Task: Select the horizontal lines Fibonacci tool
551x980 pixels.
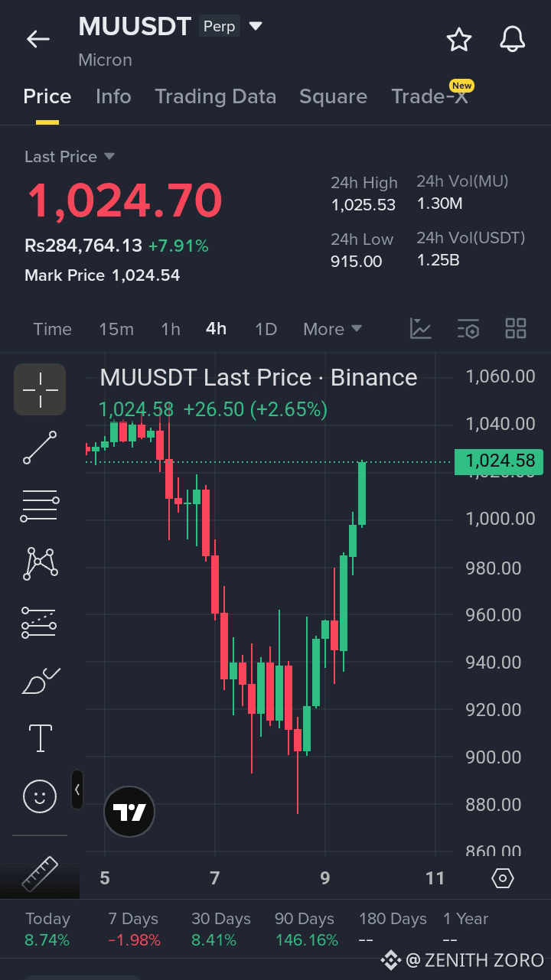Action: [40, 506]
